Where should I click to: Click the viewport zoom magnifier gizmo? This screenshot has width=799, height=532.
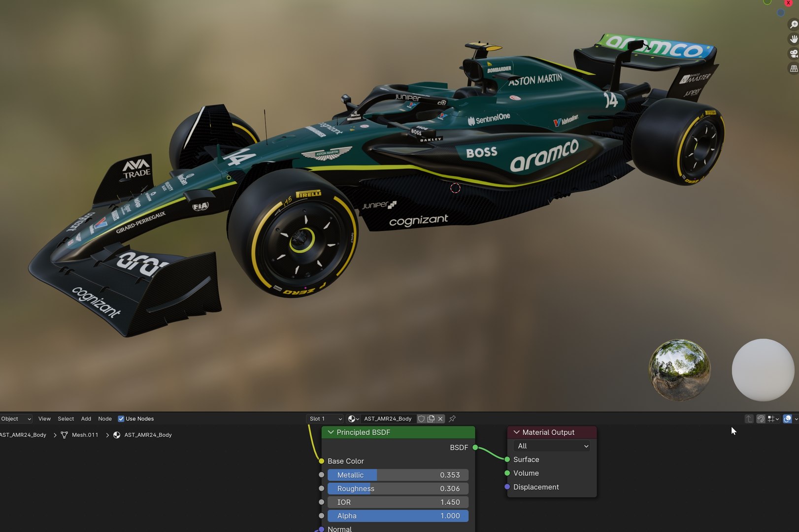pyautogui.click(x=794, y=25)
